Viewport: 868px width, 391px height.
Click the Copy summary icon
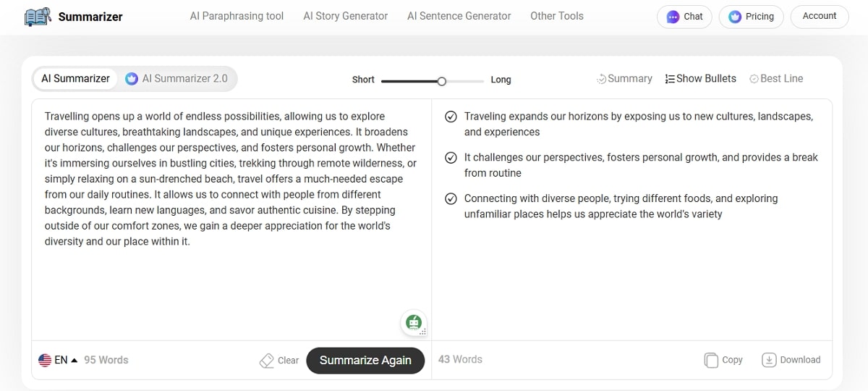711,360
